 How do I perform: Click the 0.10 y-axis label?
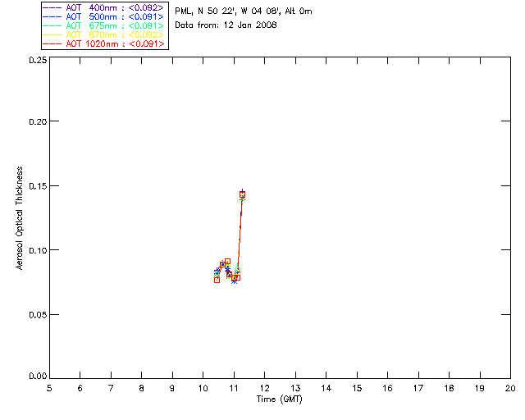point(38,250)
